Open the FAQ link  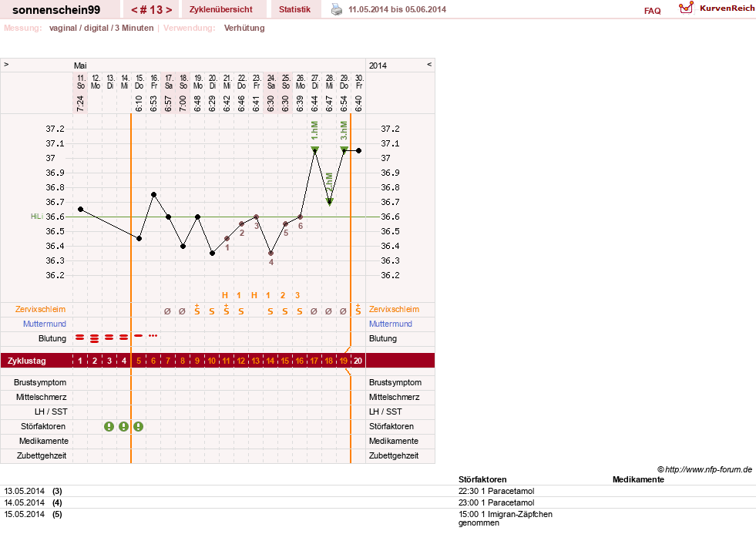click(x=652, y=11)
